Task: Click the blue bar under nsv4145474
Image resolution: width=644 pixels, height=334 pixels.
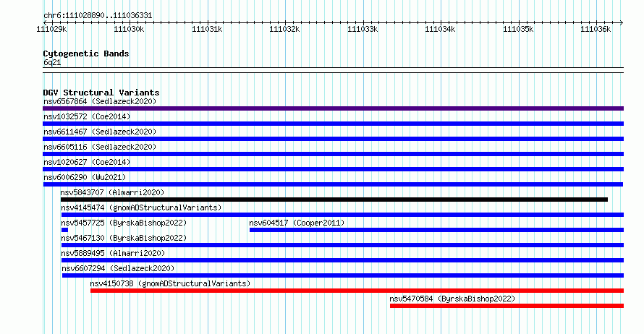Action: 342,215
